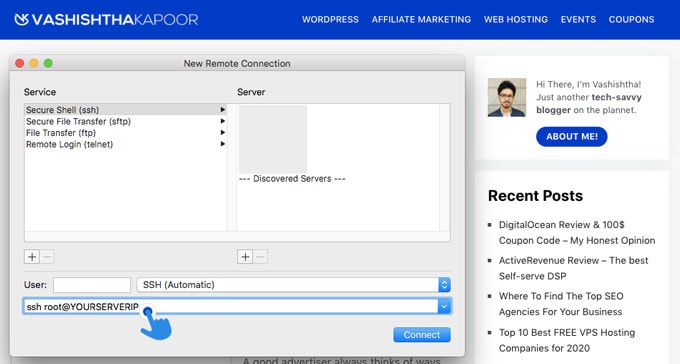Expand arrow next to Remote Login (telnet)
Screen dimensions: 680x364
click(x=222, y=144)
